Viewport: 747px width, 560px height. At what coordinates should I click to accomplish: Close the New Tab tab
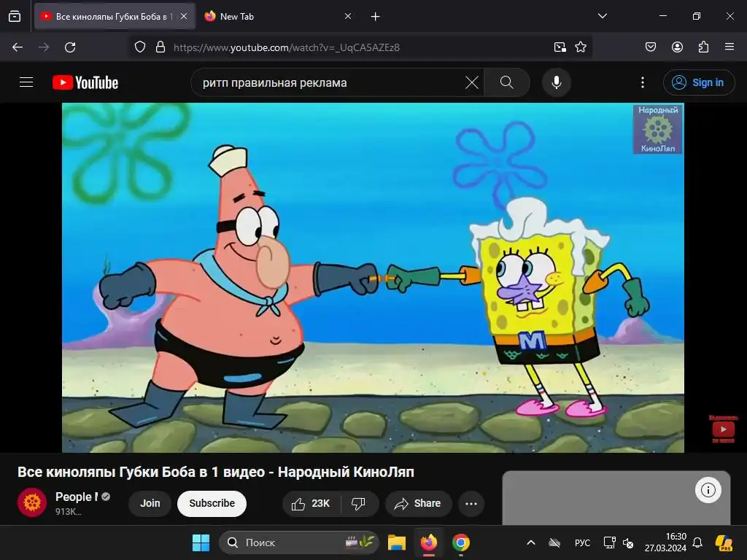(348, 16)
